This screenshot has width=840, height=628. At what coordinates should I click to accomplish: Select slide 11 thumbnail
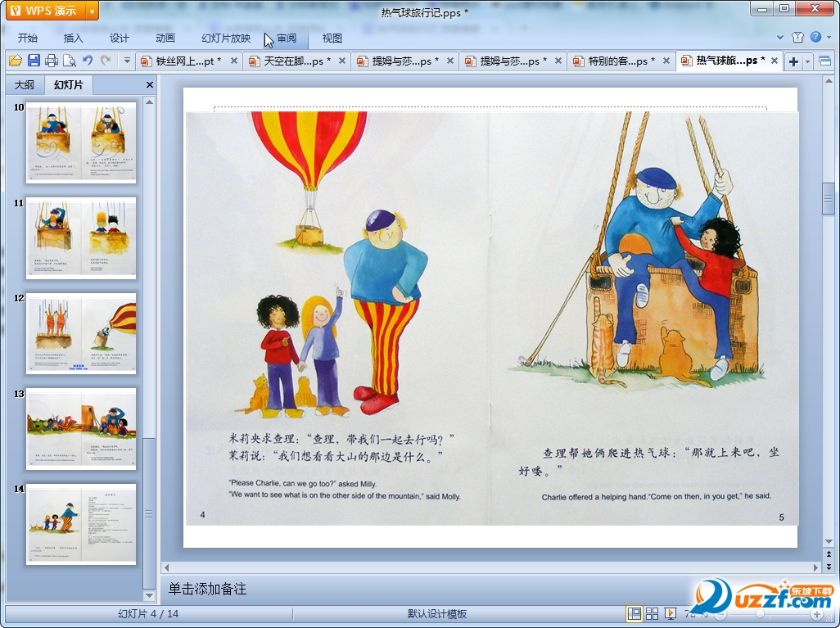click(81, 238)
